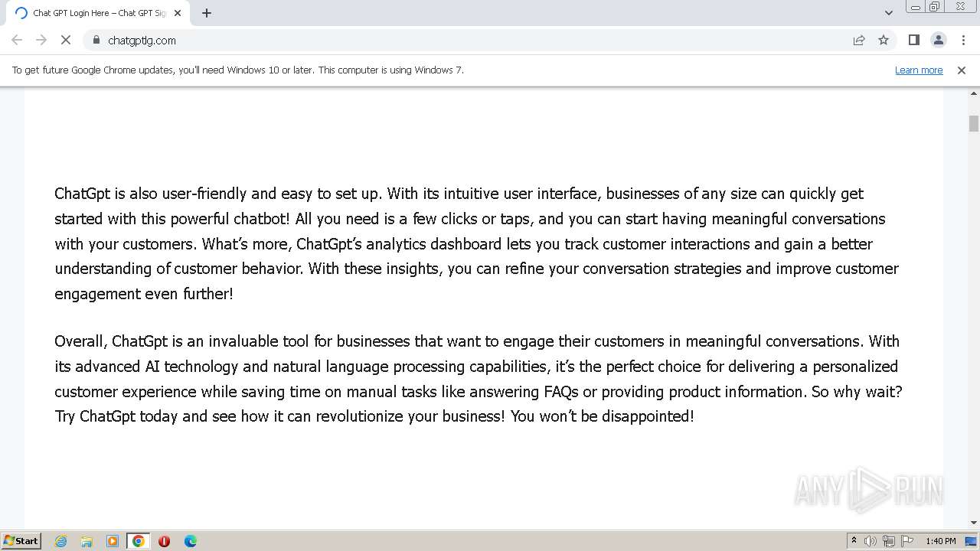This screenshot has height=551, width=980.
Task: Bookmark this page with the star icon
Action: coord(884,40)
